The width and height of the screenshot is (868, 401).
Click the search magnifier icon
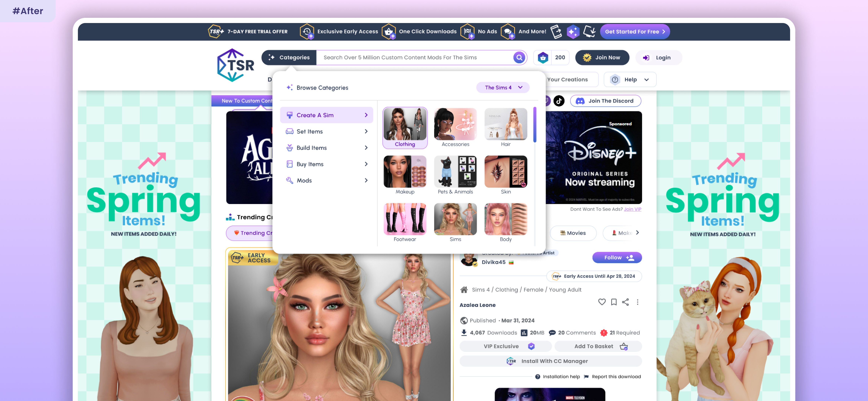tap(519, 58)
